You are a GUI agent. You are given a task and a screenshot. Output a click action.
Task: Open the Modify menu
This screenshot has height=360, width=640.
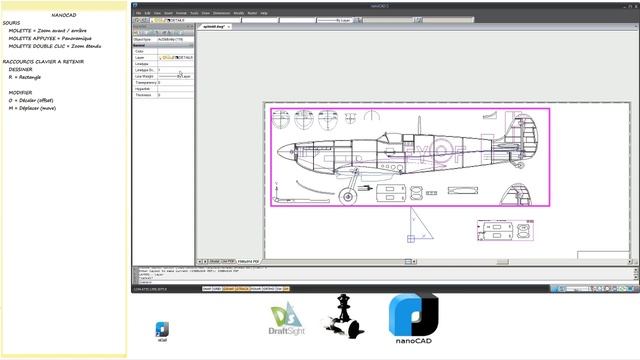(239, 13)
